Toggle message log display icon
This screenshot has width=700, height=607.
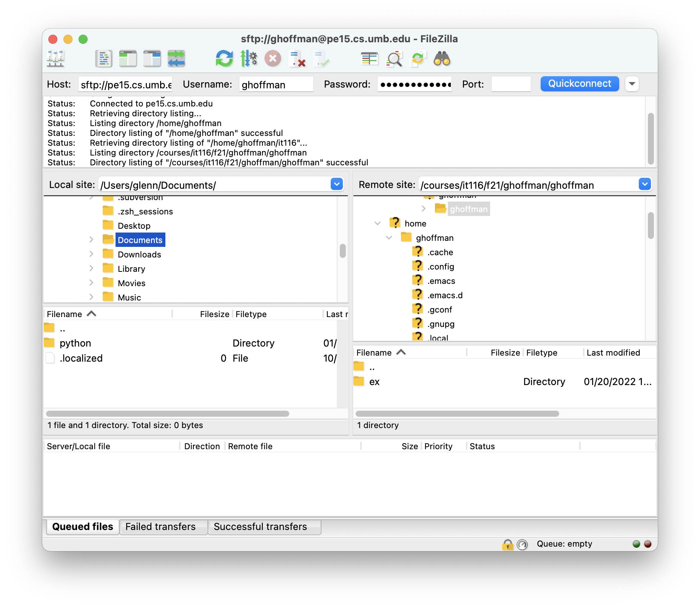[103, 59]
